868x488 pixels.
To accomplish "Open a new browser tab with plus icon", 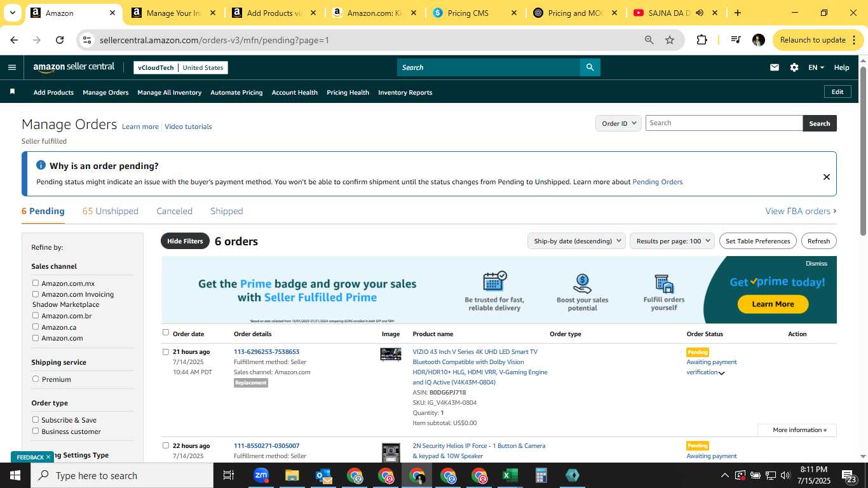I will [738, 13].
